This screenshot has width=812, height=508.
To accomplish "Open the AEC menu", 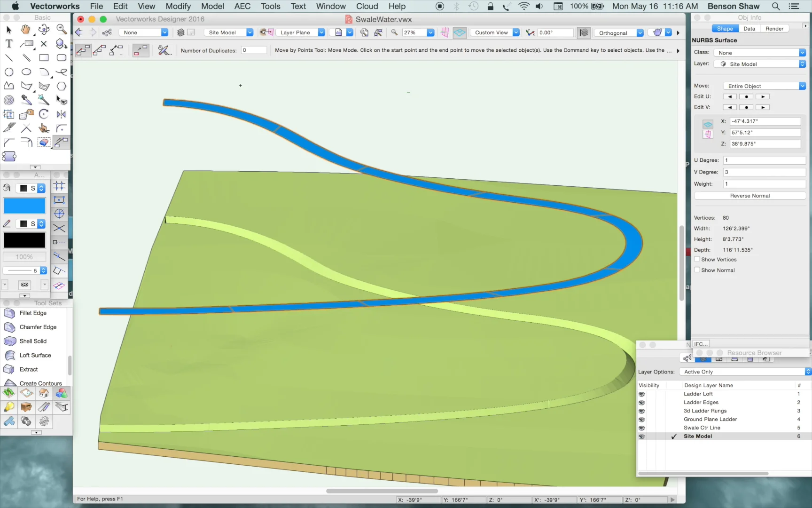I will [242, 6].
